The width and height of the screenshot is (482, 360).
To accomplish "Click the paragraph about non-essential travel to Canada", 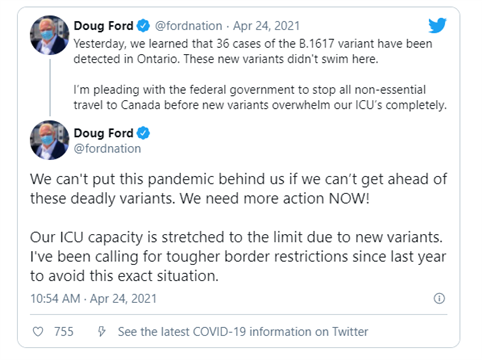I will coord(260,97).
